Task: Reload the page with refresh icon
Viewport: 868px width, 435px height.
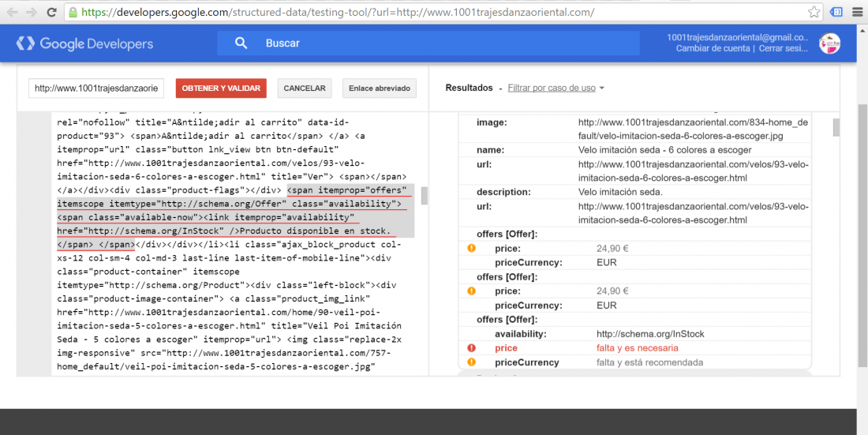Action: click(51, 12)
